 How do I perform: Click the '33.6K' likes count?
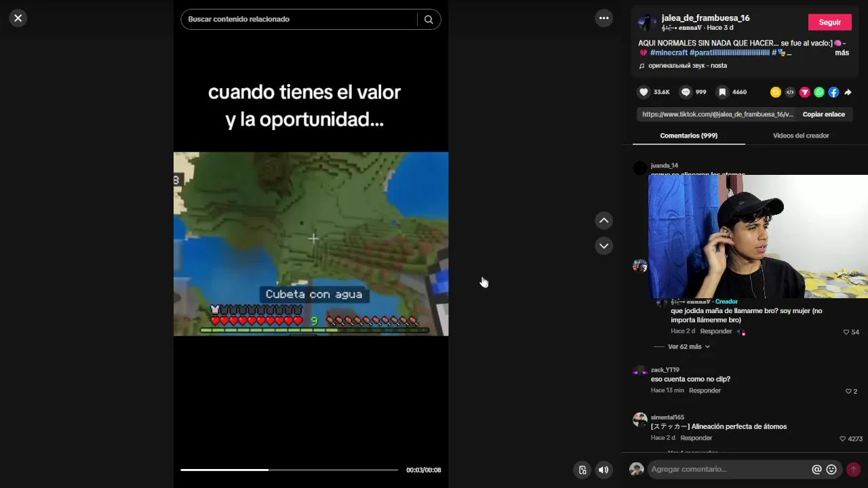point(662,92)
